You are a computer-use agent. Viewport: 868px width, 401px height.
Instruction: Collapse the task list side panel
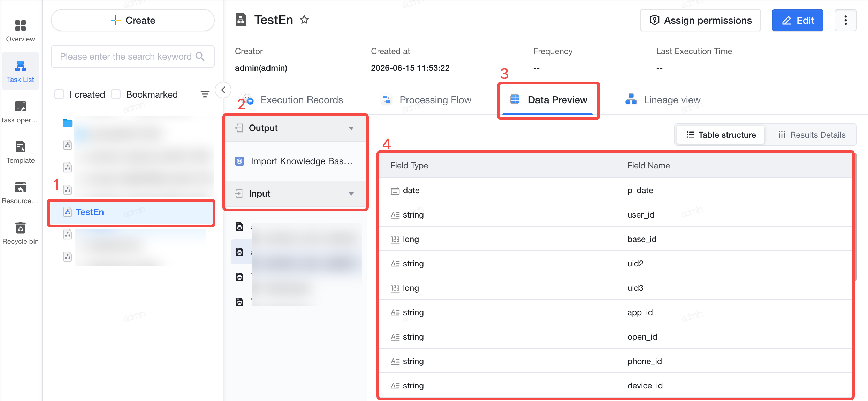pos(223,90)
